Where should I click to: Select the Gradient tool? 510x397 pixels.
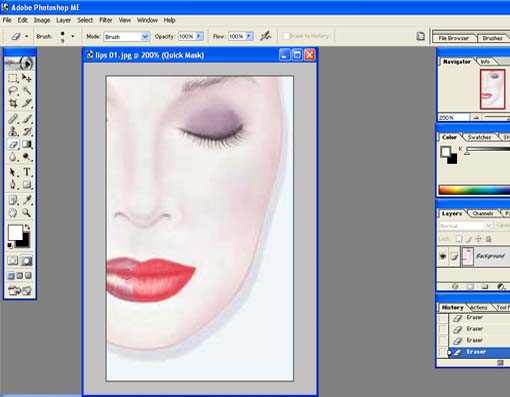click(x=27, y=144)
